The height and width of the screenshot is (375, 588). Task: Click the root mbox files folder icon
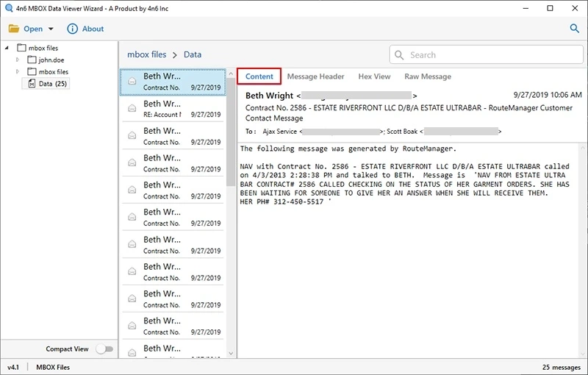click(x=22, y=48)
